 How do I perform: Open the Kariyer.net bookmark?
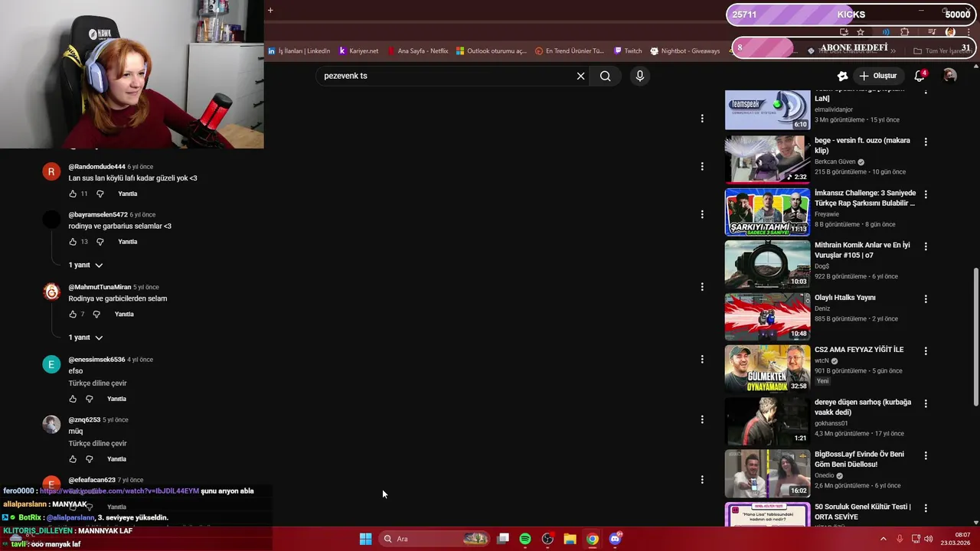[x=359, y=51]
